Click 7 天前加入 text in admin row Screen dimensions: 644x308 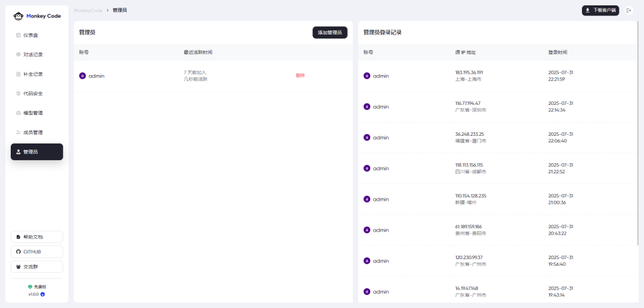click(195, 73)
